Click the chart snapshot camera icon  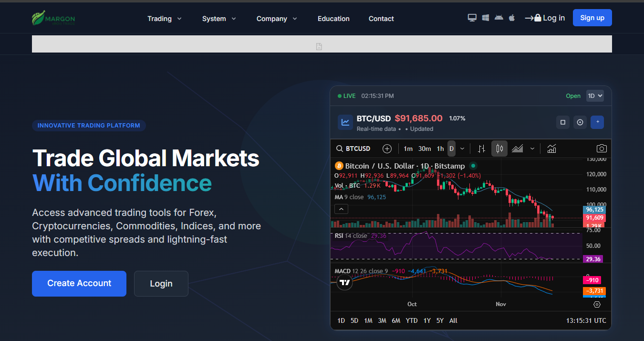point(602,149)
